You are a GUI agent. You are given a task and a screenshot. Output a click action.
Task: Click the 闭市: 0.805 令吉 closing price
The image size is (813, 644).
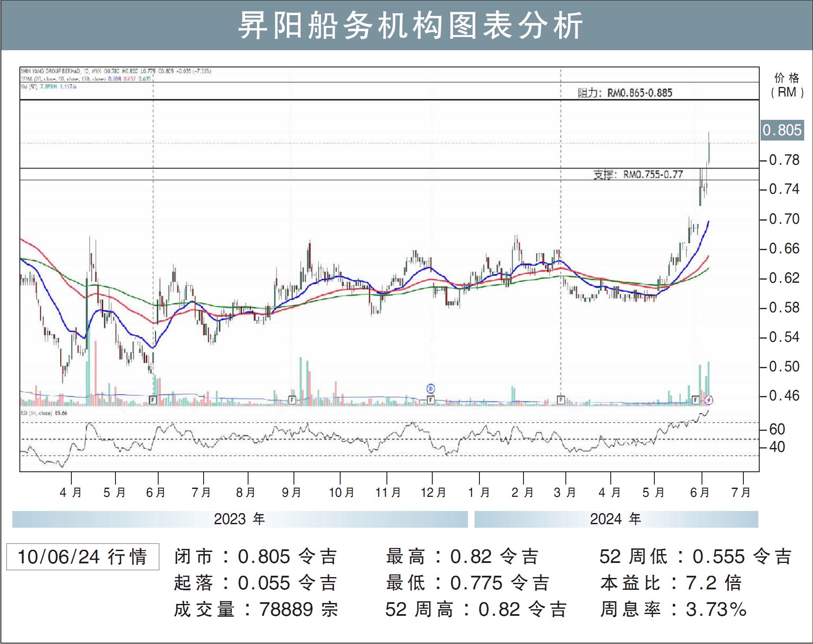pyautogui.click(x=256, y=557)
